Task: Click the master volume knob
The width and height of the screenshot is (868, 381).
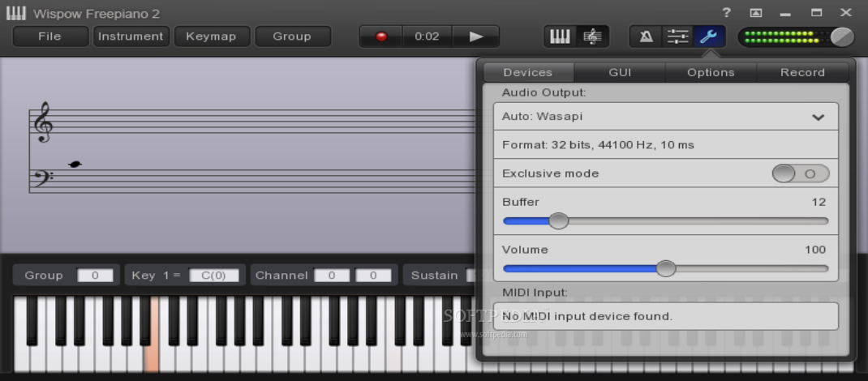Action: click(842, 37)
